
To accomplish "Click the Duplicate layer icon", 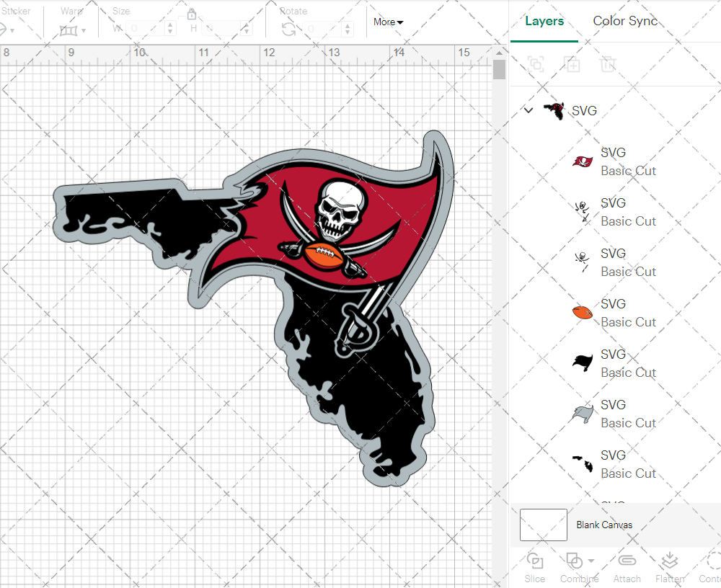I will click(572, 64).
